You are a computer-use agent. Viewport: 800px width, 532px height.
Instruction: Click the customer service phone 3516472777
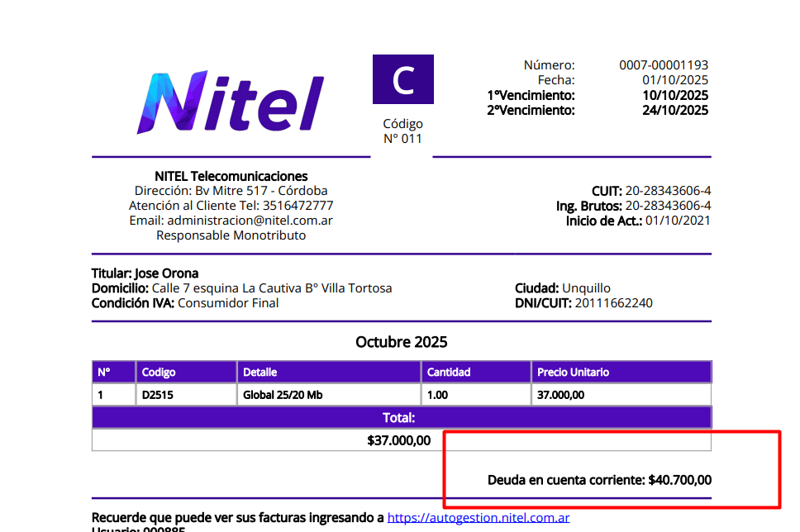pos(298,206)
